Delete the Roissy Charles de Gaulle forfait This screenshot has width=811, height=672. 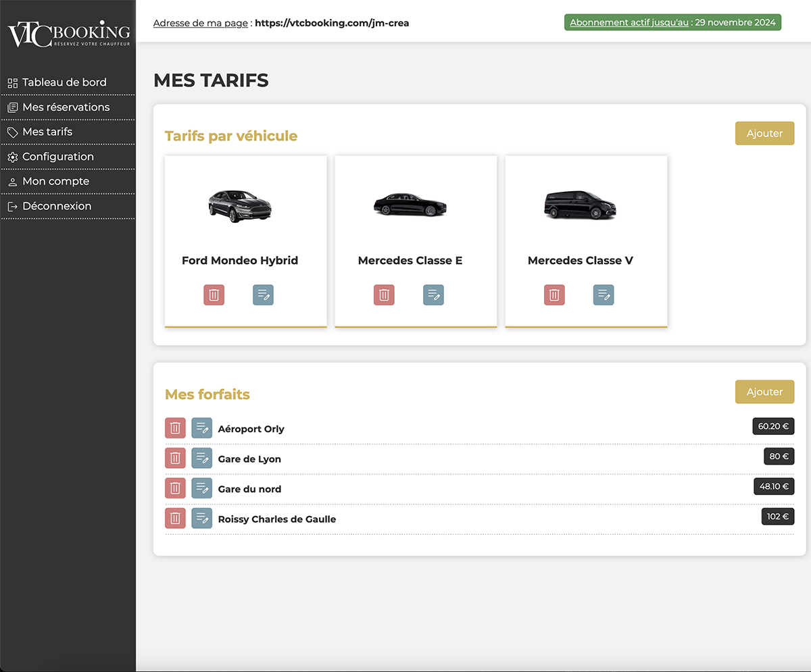click(x=175, y=519)
